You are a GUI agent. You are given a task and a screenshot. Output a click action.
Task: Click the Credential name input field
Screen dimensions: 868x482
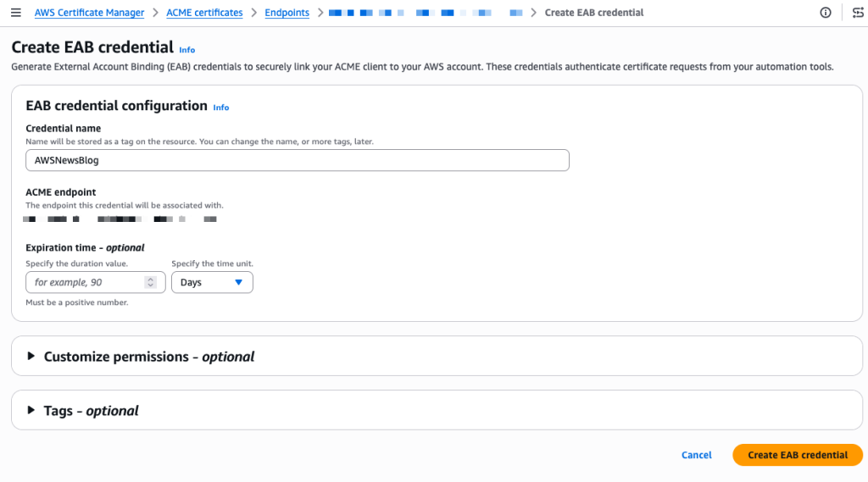pyautogui.click(x=298, y=160)
